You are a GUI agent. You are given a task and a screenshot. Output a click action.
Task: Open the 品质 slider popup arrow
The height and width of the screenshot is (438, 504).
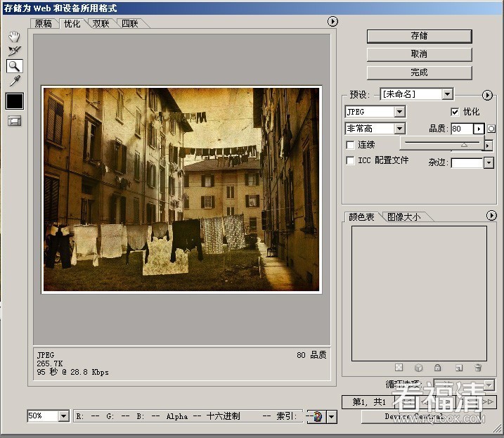pos(479,129)
